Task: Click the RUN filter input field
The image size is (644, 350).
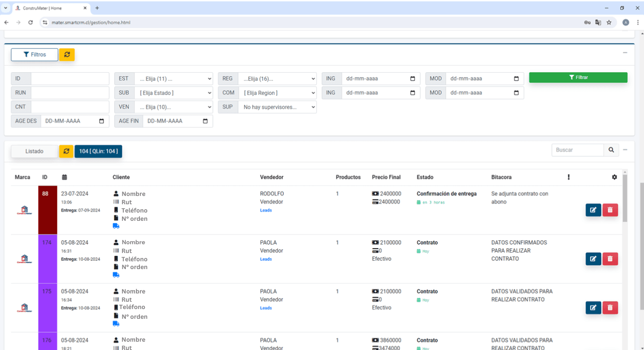Action: point(70,93)
